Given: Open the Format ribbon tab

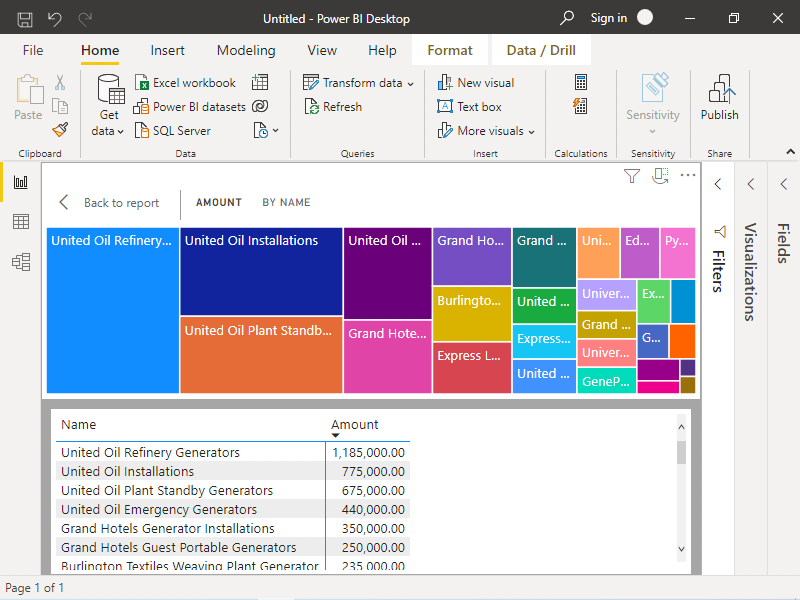Looking at the screenshot, I should tap(450, 51).
